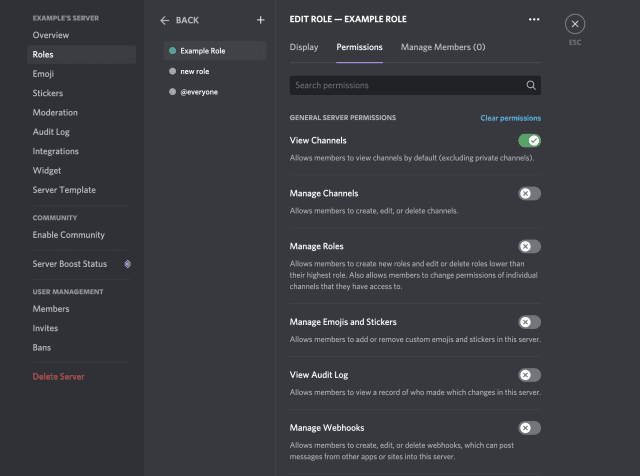Click the Clear permissions link
This screenshot has width=640, height=476.
[x=510, y=118]
